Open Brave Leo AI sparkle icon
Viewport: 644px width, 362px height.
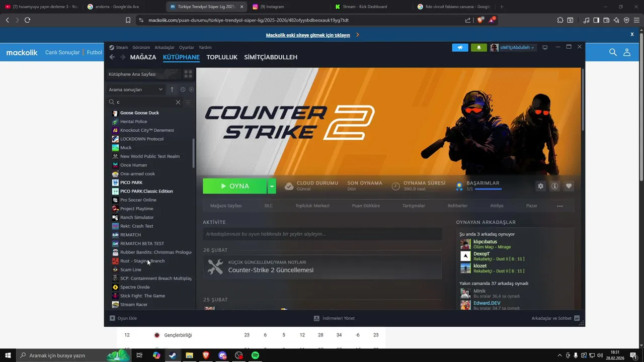(616, 20)
